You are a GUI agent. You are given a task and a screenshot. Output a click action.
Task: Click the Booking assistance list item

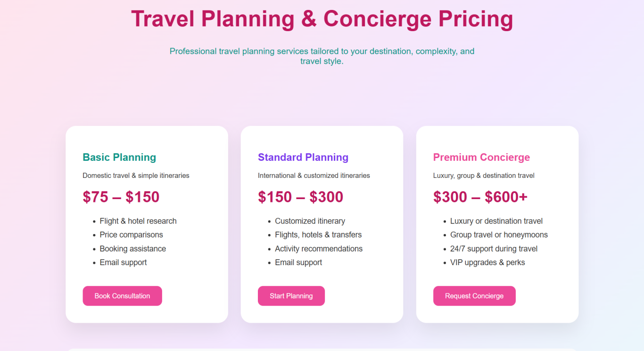(133, 249)
